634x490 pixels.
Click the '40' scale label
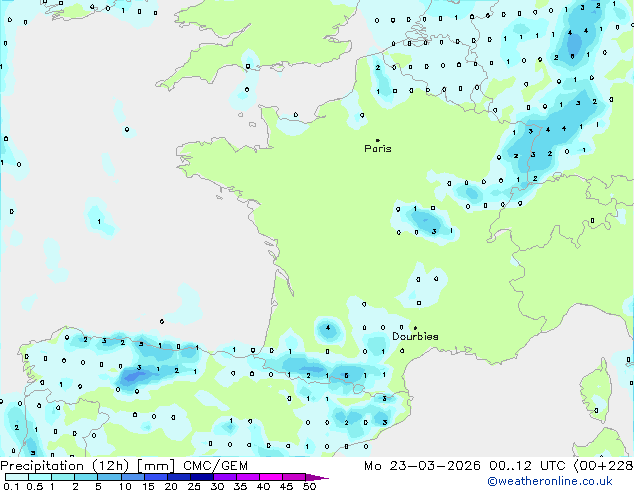pyautogui.click(x=263, y=486)
